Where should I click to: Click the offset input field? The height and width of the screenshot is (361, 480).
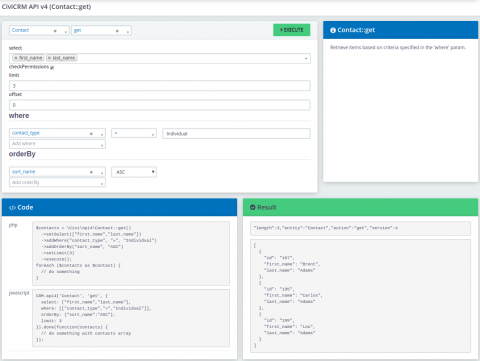point(160,105)
